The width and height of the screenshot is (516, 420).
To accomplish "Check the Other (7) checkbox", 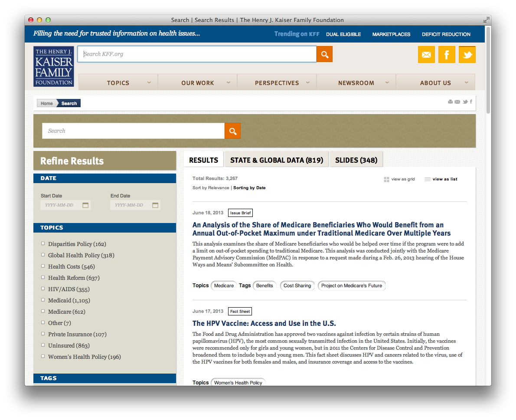I will 43,322.
